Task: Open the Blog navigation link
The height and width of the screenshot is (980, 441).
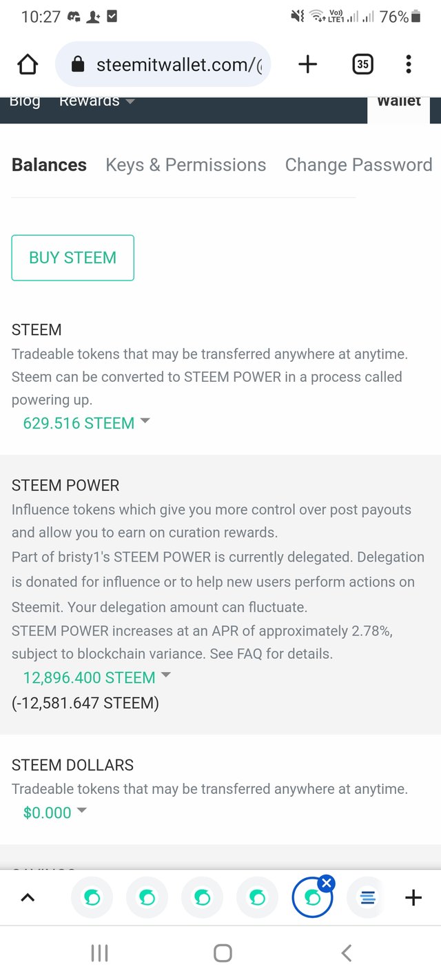Action: pyautogui.click(x=25, y=101)
